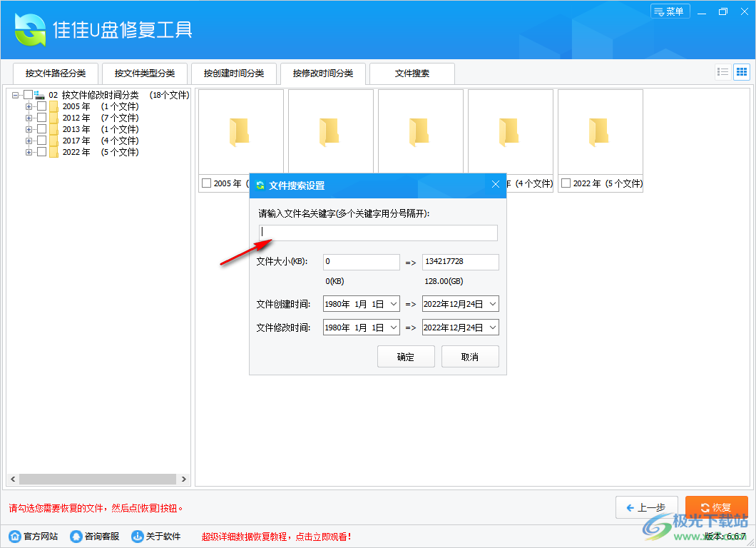
Task: Click the orange 恢复 button
Action: [717, 507]
